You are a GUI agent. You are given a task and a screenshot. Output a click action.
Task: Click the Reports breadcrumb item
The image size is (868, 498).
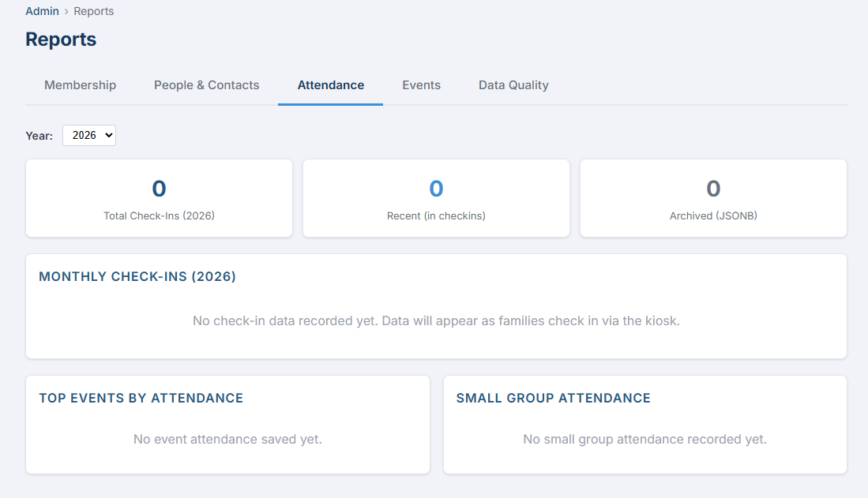[93, 11]
